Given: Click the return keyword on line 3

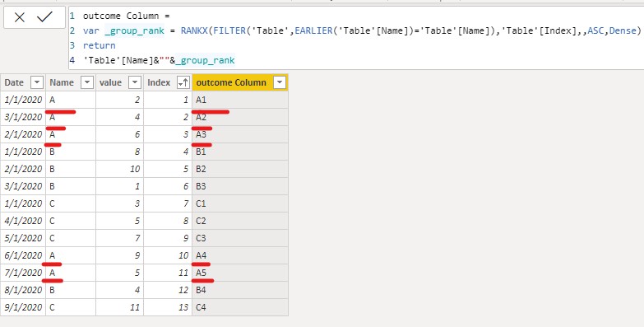Looking at the screenshot, I should click(99, 45).
